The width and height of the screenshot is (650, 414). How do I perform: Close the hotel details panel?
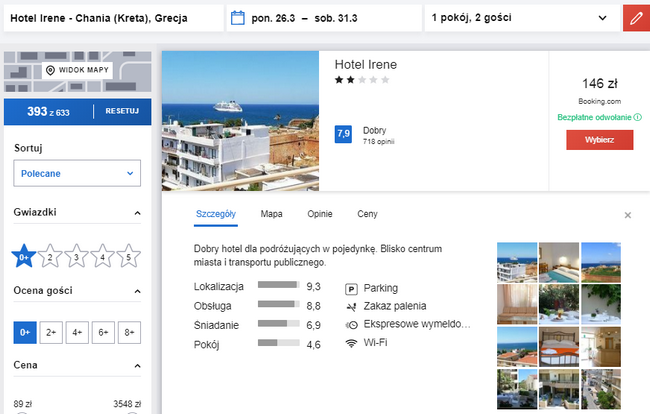point(628,215)
